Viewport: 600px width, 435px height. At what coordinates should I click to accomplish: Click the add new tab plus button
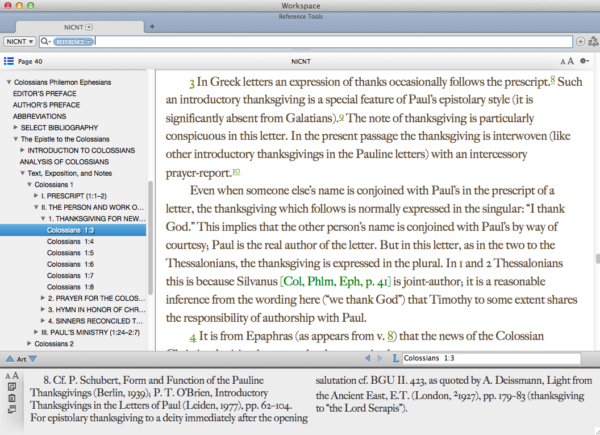point(153,25)
